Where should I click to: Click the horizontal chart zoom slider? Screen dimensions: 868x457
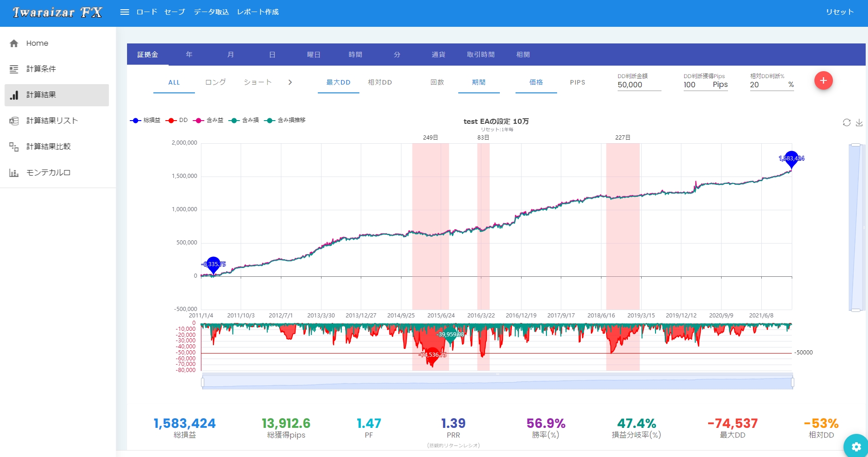coord(497,382)
